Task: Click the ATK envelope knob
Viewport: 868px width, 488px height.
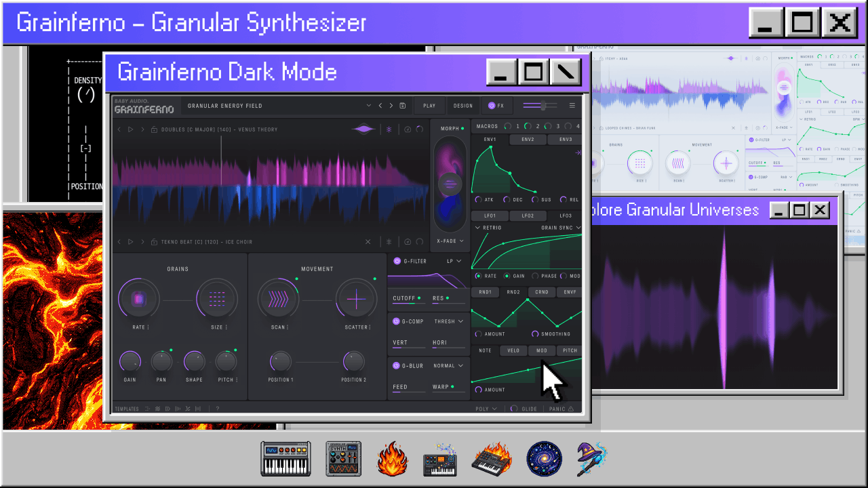Action: coord(479,200)
